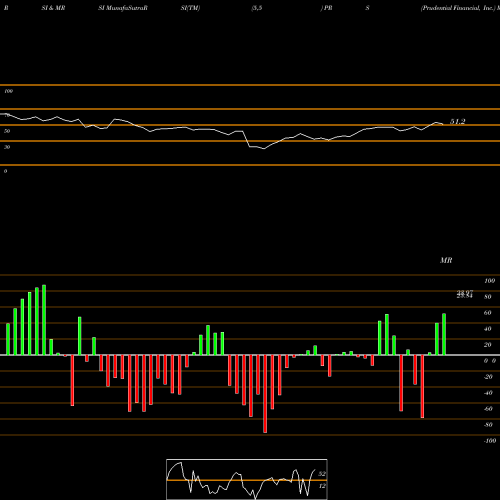The image size is (500, 500).
Task: Click the MR axis label -100
Action: pos(490,441)
